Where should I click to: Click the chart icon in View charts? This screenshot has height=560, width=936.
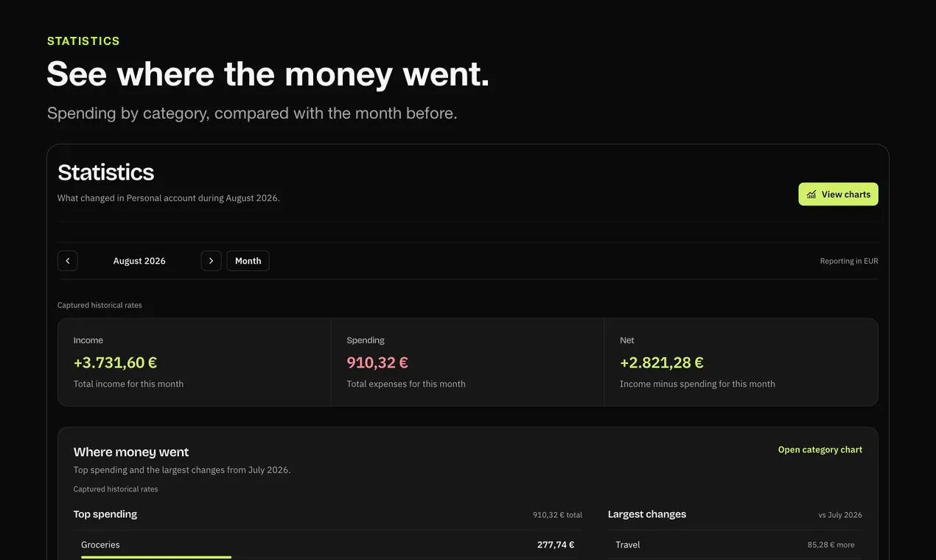811,195
